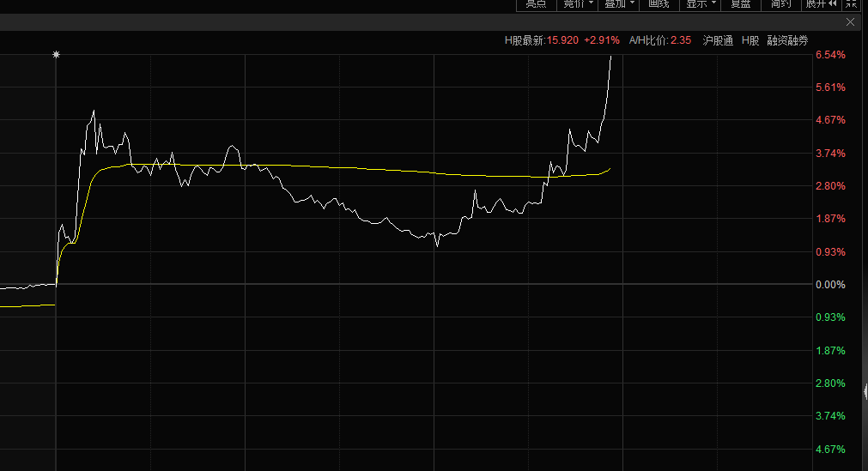Open the 竞价 dropdown menu
Screen dimensions: 868x471
577,4
